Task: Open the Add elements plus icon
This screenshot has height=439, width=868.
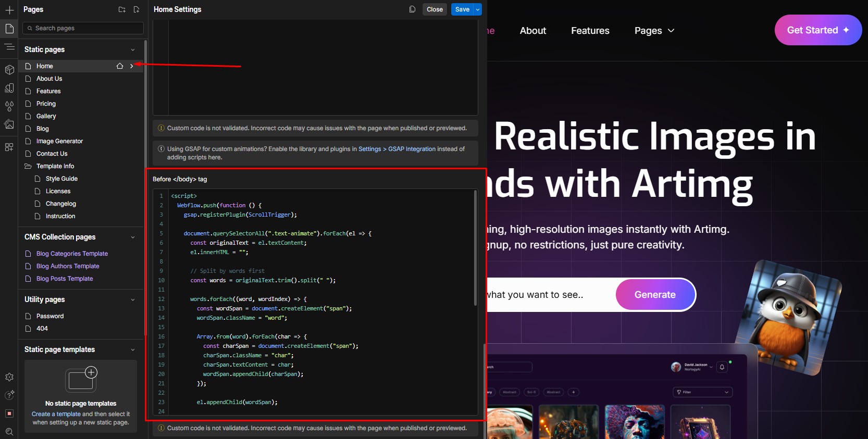Action: click(9, 10)
